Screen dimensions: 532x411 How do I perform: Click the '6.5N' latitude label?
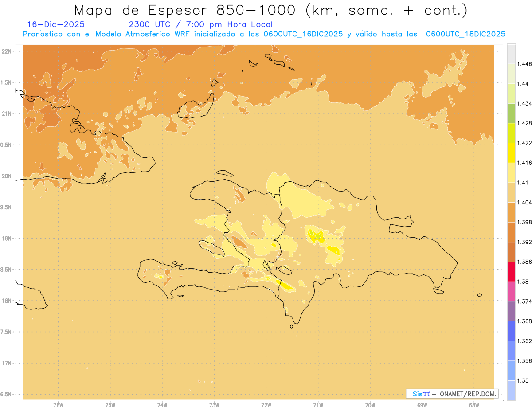[6, 394]
